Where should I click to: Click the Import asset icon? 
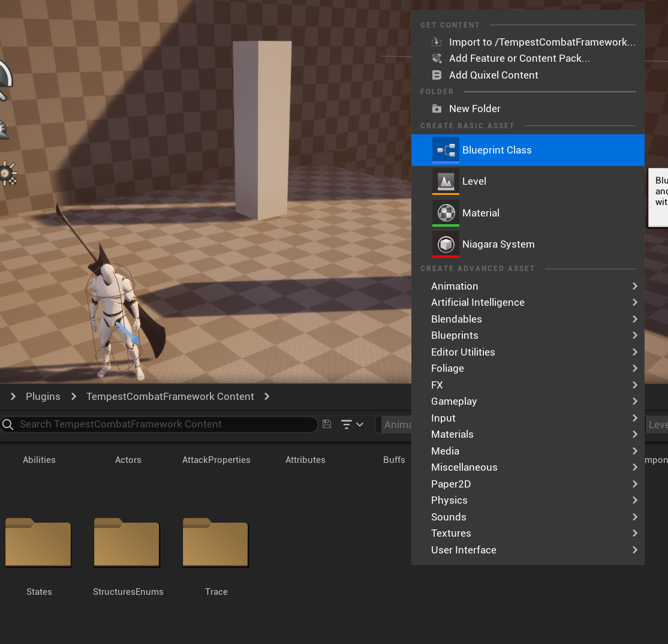coord(437,42)
